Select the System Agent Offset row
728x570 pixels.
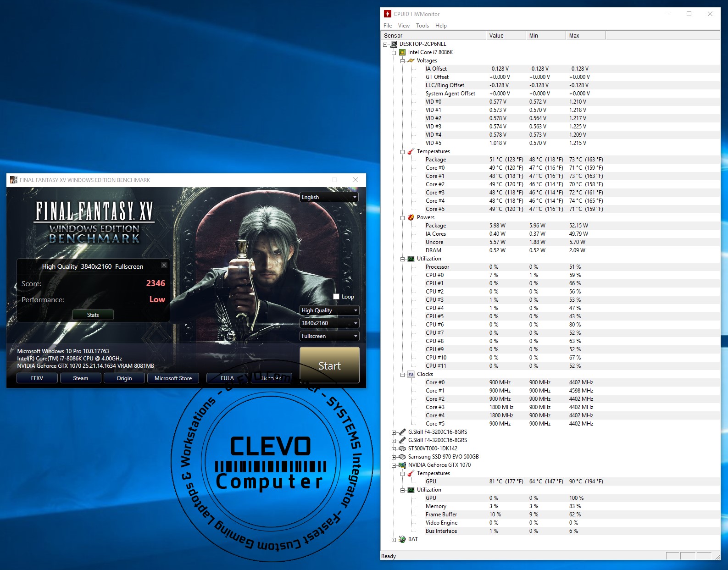click(550, 94)
